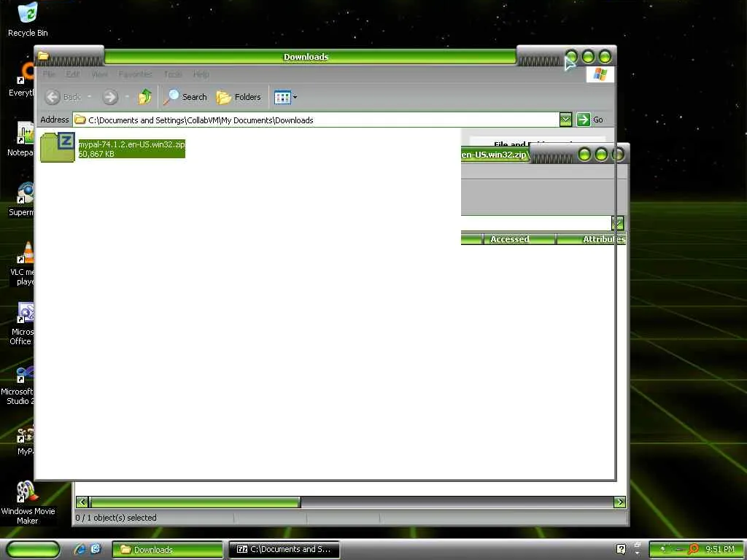The image size is (747, 560).
Task: Click the second quick launch browser icon
Action: point(96,550)
